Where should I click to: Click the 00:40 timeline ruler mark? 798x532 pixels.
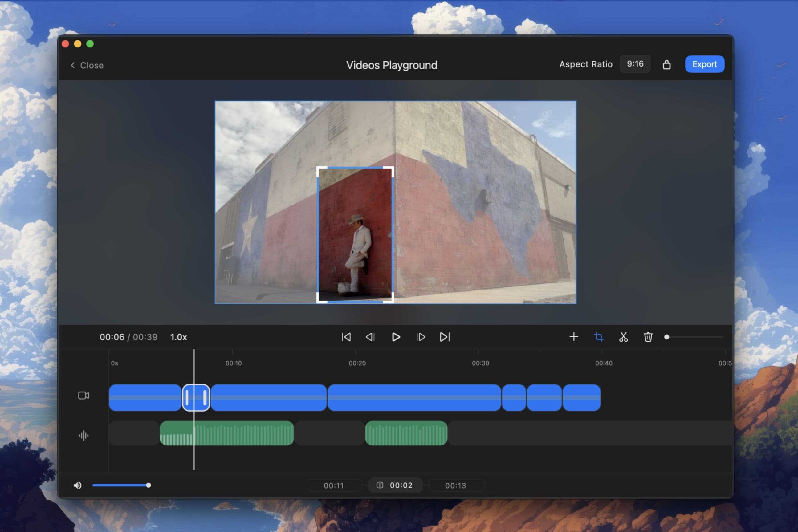point(604,363)
